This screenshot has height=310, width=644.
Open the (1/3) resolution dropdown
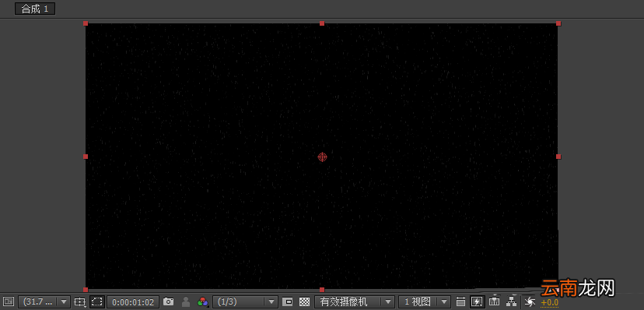tap(245, 301)
